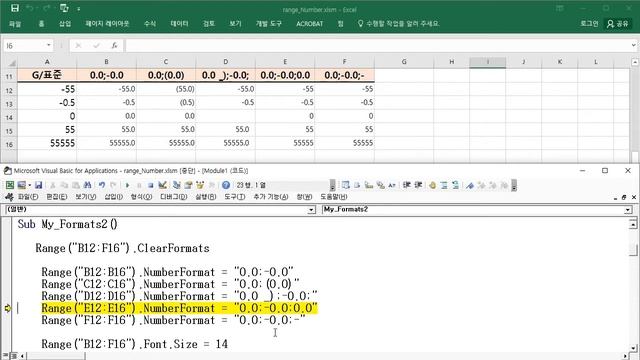
Task: Open the ACROBAT ribbon tab
Action: tap(309, 24)
